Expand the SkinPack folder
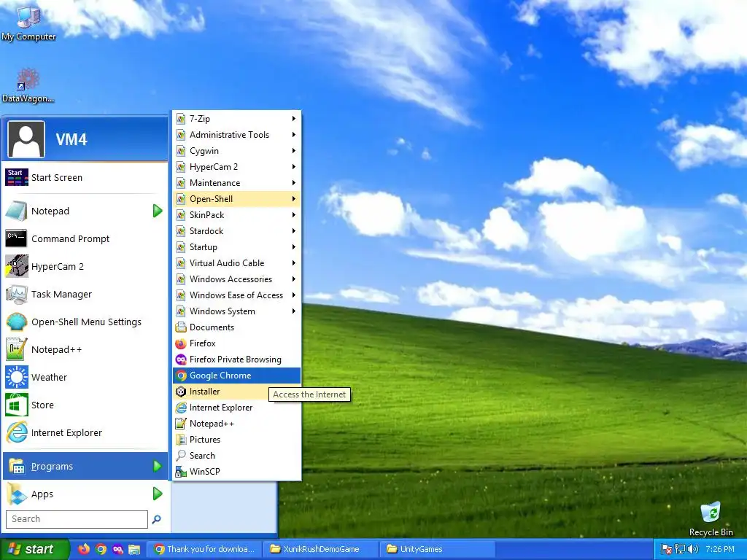The width and height of the screenshot is (747, 560). tap(237, 215)
